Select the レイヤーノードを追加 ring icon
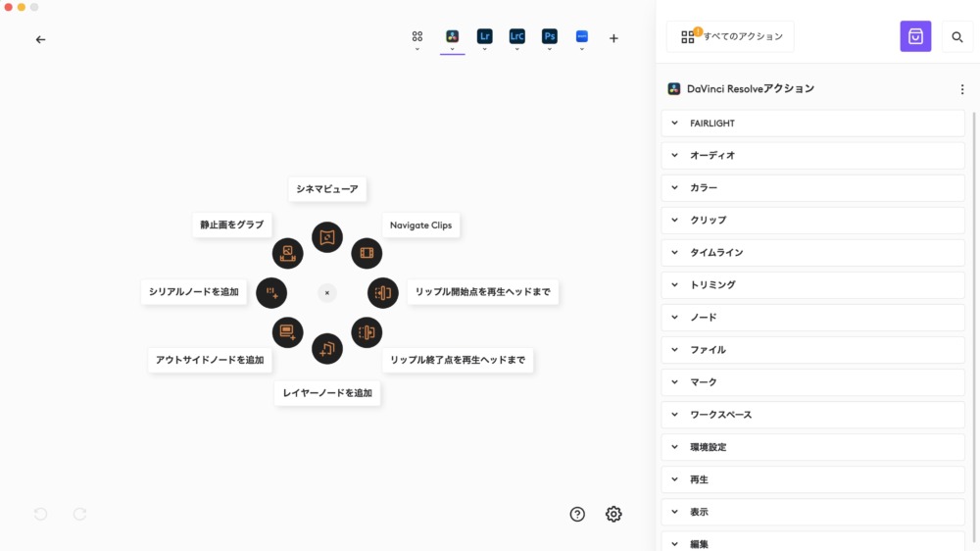Viewport: 980px width, 551px height. (327, 348)
